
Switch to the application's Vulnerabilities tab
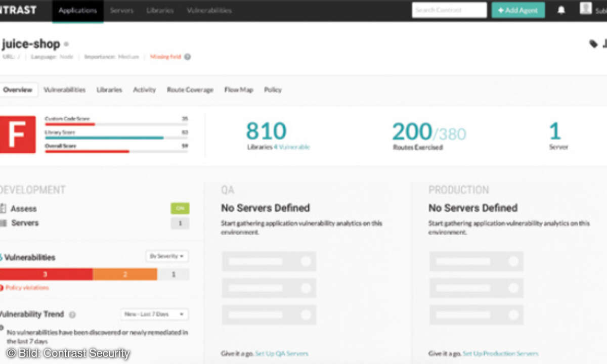pyautogui.click(x=65, y=90)
